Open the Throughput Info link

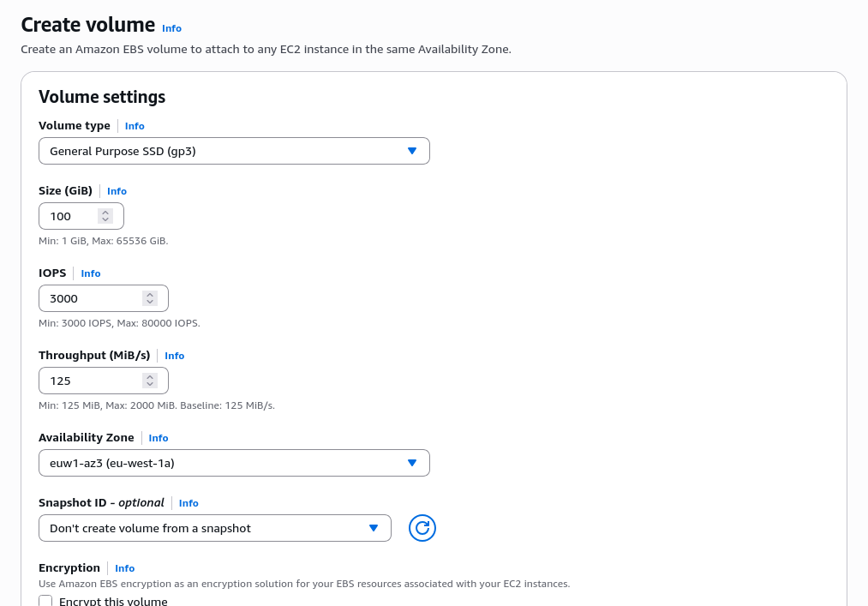(174, 356)
